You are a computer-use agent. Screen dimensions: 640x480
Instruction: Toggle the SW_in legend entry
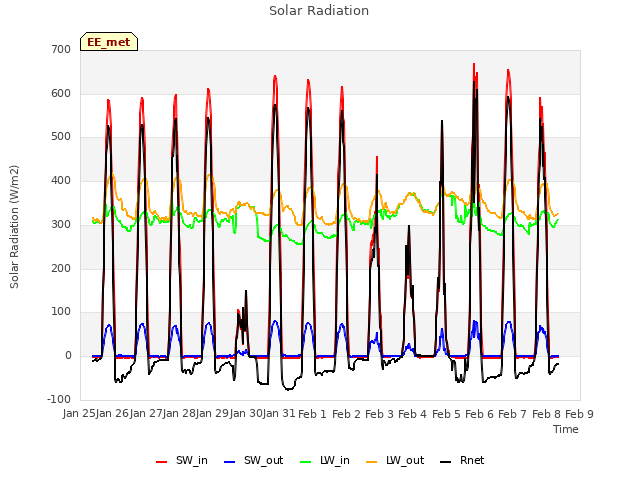pyautogui.click(x=182, y=461)
